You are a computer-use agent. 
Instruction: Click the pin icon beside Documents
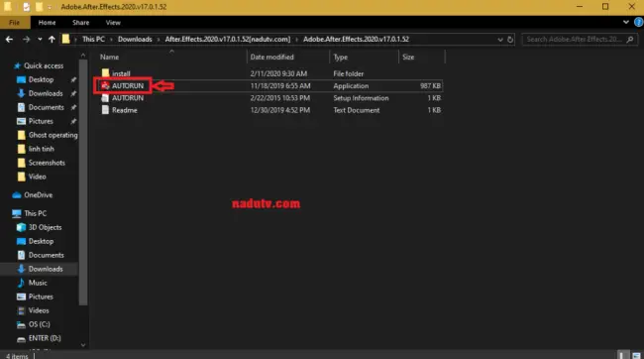tap(73, 107)
